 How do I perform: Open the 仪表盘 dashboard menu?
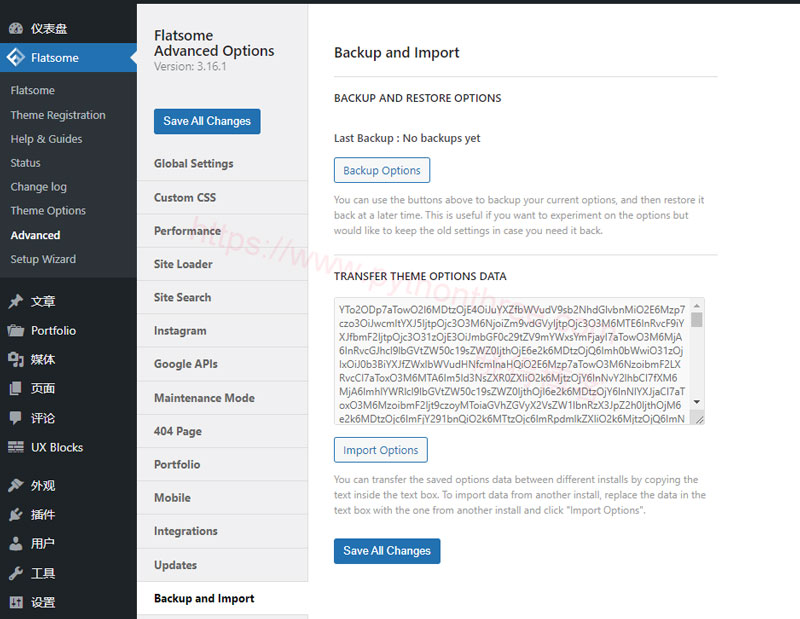pos(68,29)
